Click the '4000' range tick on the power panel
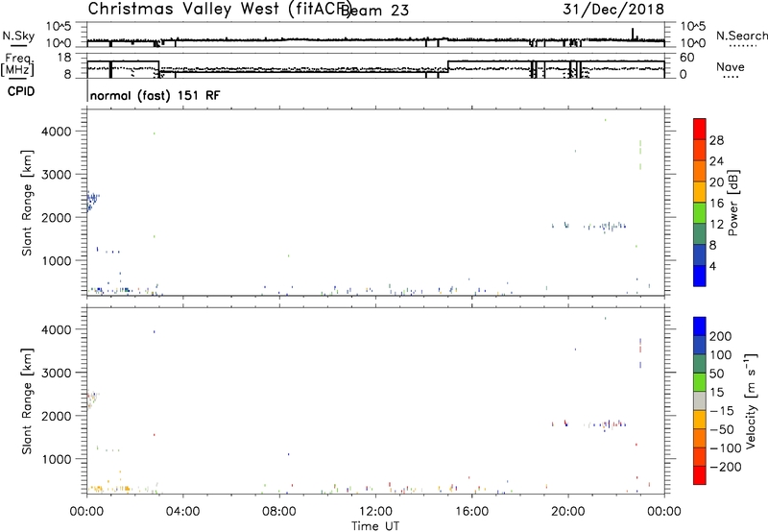This screenshot has height=532, width=768. (x=57, y=132)
